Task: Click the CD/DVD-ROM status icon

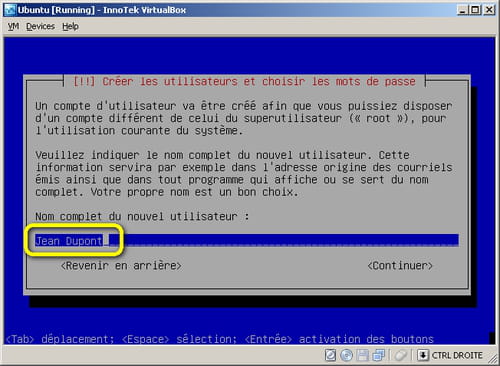Action: 346,355
